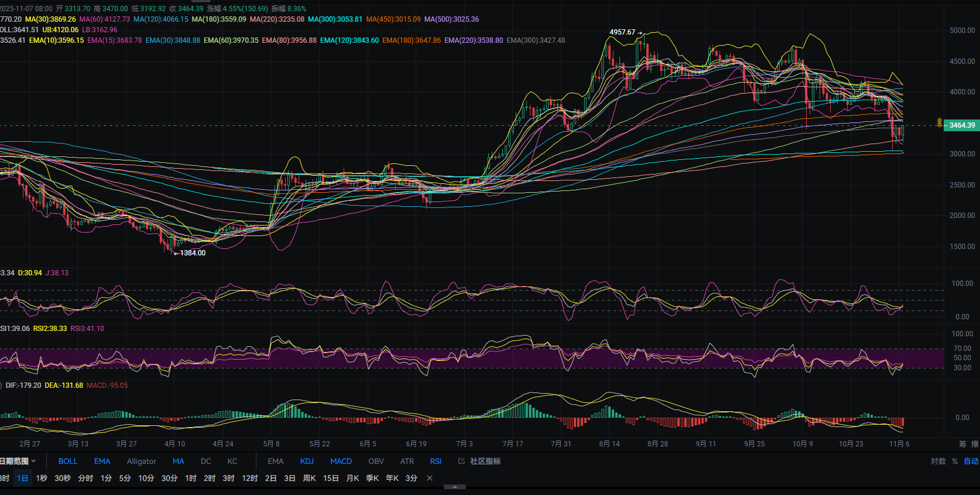This screenshot has width=980, height=495.
Task: Click the 4957.67 high price marker
Action: click(622, 32)
